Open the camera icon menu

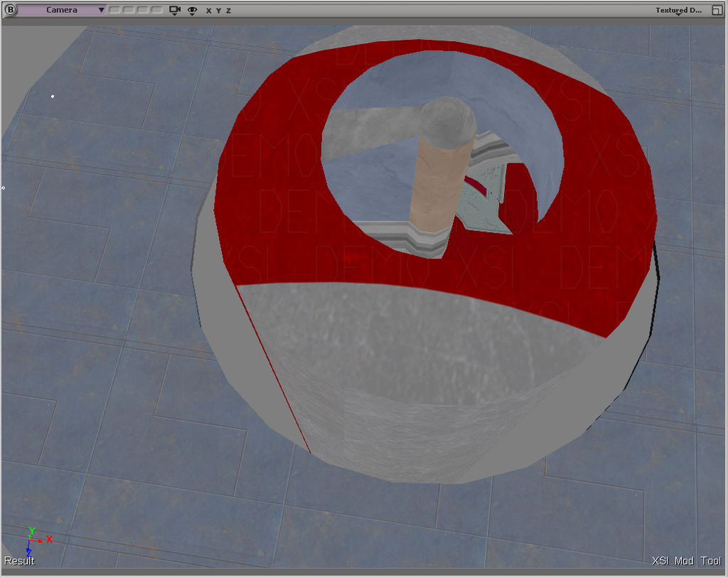pos(175,10)
